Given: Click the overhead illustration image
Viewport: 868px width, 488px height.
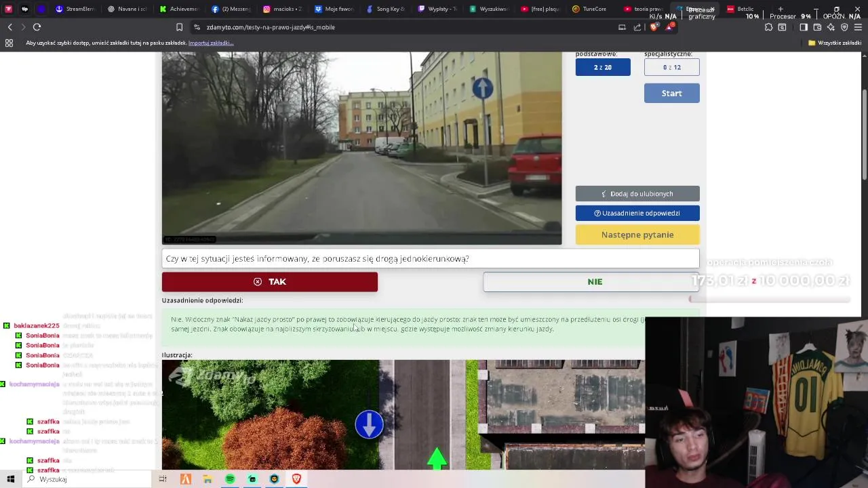Looking at the screenshot, I should [x=403, y=415].
